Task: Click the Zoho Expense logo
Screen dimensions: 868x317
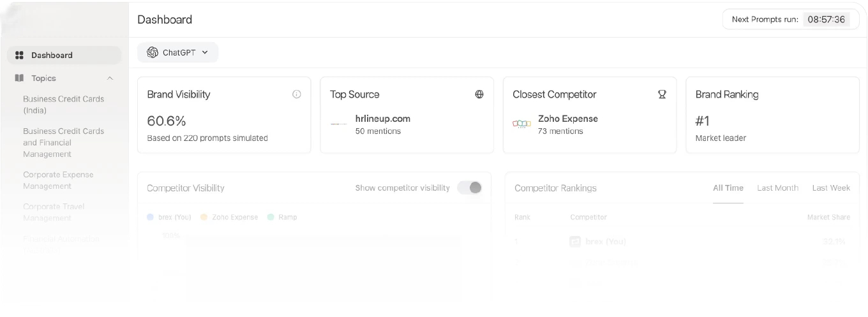Action: point(521,124)
